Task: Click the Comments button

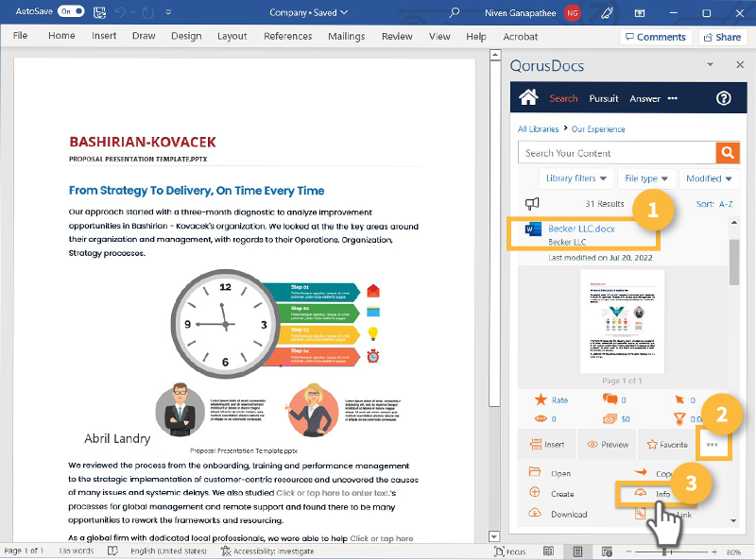Action: click(x=656, y=37)
